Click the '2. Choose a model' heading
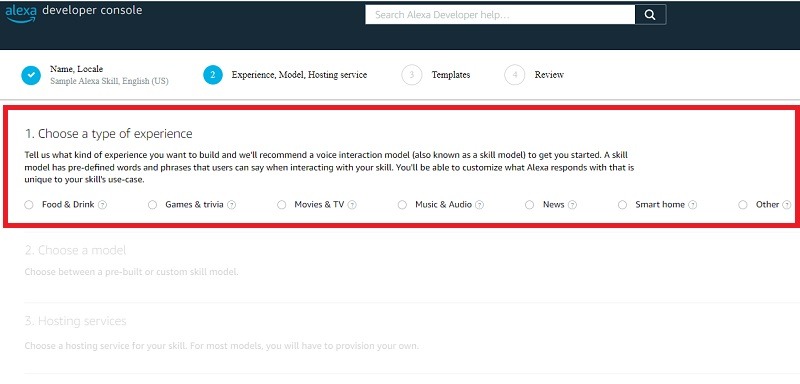 [x=76, y=250]
